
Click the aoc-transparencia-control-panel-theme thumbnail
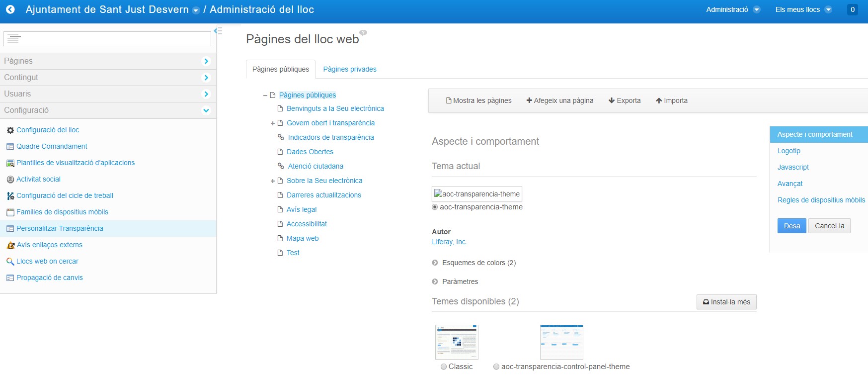561,342
